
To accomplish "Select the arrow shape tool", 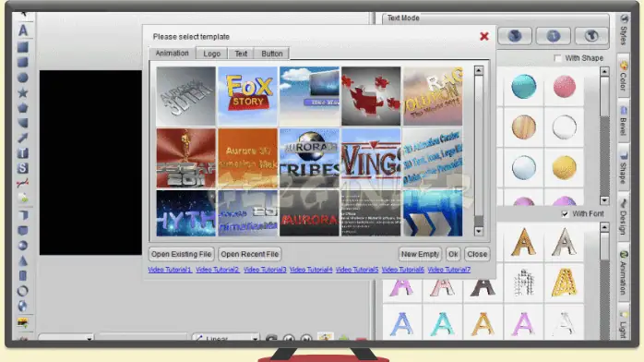I will click(x=23, y=139).
